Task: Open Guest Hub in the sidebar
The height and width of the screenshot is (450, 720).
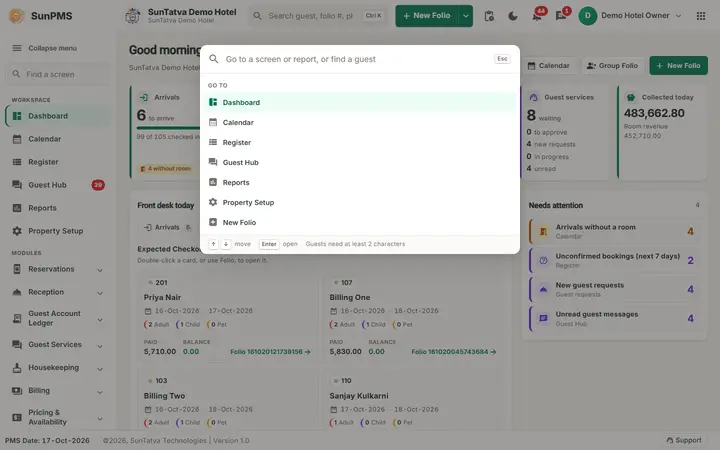Action: [x=57, y=185]
